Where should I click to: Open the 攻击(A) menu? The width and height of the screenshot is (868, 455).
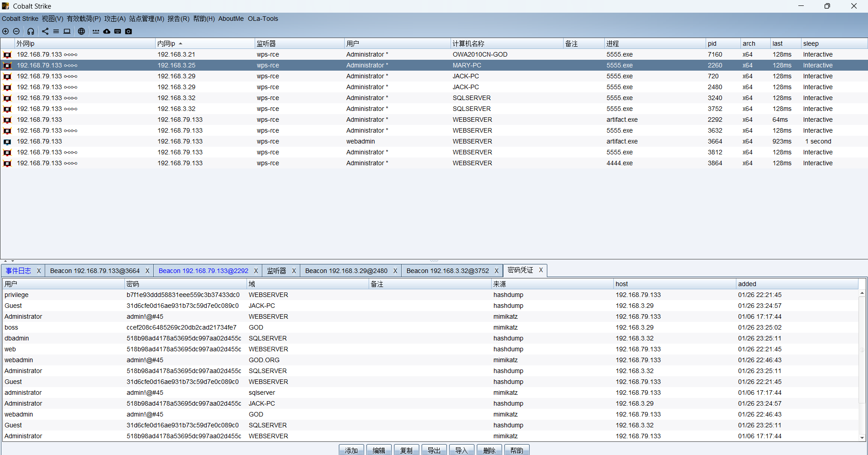(x=115, y=19)
